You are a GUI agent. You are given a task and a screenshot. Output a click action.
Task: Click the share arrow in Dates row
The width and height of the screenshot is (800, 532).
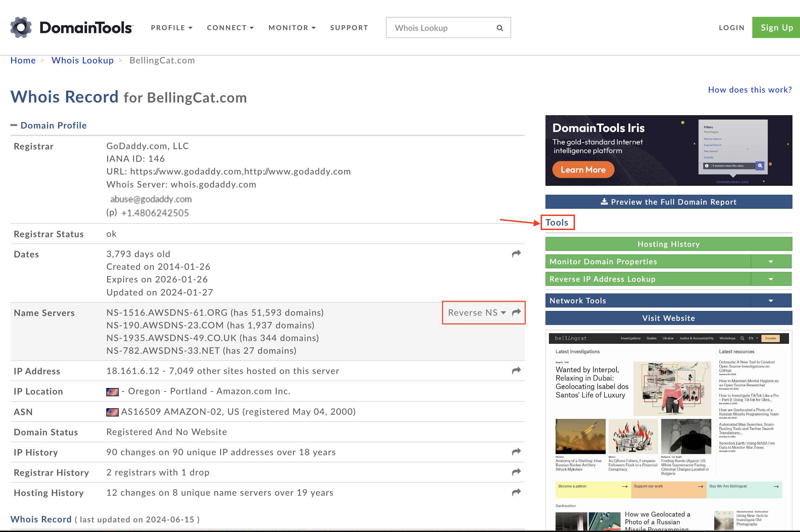pyautogui.click(x=516, y=254)
